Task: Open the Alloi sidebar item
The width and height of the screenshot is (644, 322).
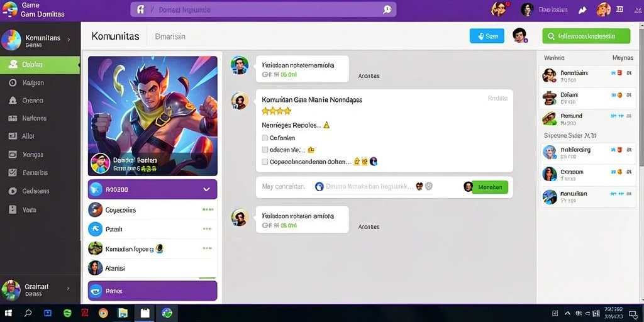Action: (x=40, y=136)
